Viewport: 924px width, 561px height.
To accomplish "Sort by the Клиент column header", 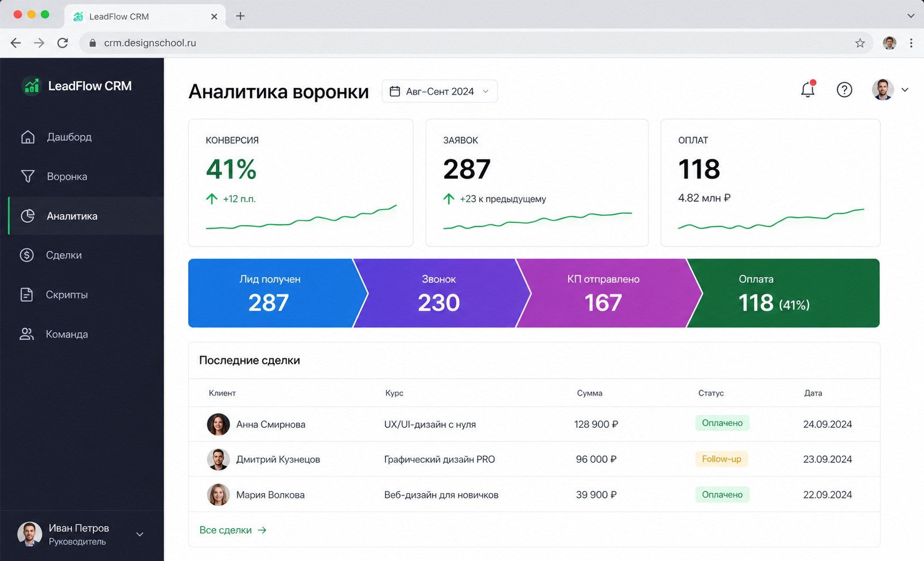I will [x=222, y=393].
